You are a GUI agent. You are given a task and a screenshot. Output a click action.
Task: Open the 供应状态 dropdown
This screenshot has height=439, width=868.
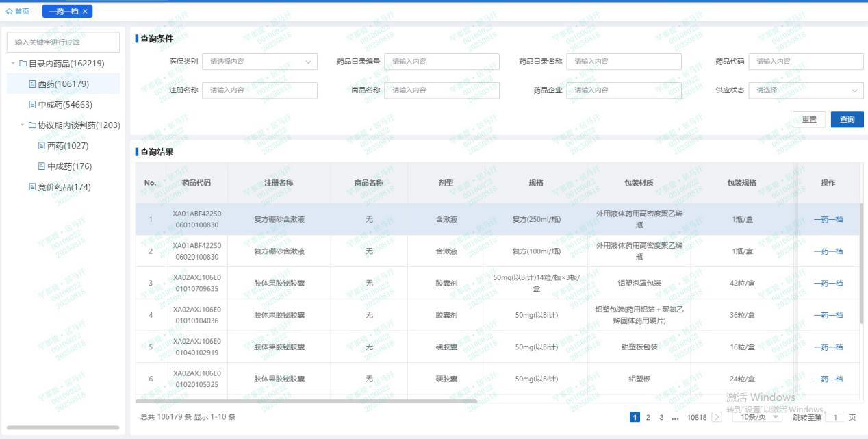coord(806,90)
